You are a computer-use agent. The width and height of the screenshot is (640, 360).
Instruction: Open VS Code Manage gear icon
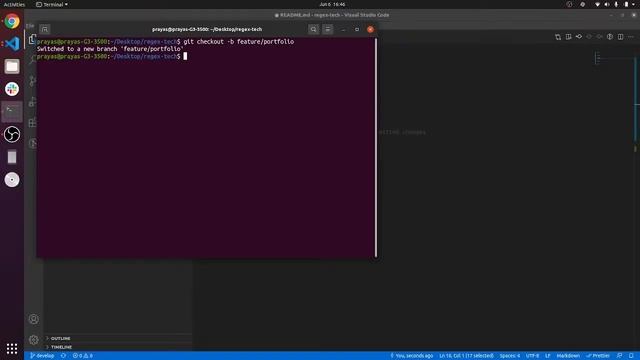(34, 340)
